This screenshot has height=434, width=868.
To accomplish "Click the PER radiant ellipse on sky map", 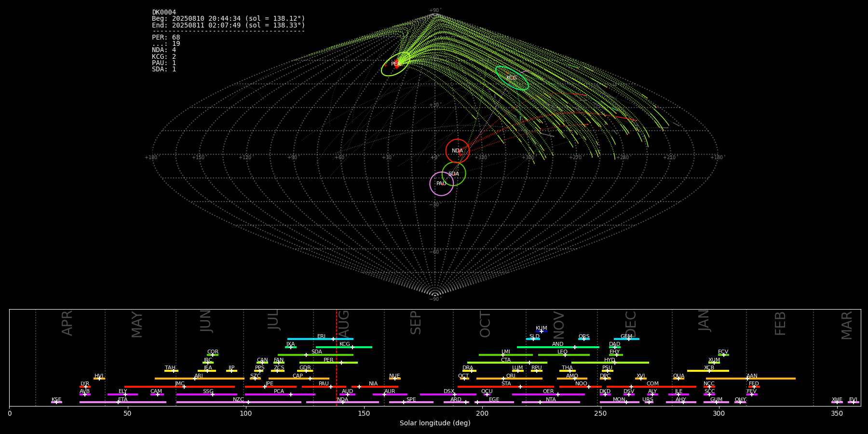I will point(396,64).
